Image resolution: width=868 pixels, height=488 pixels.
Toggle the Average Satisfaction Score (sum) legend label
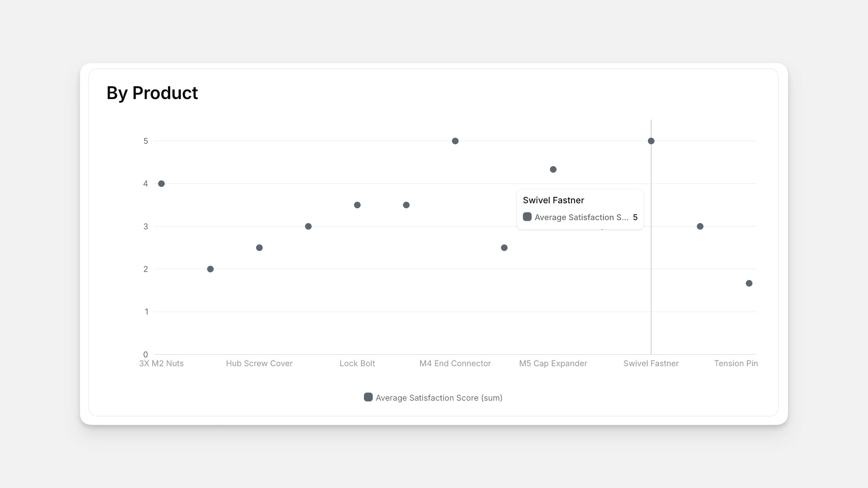click(439, 398)
